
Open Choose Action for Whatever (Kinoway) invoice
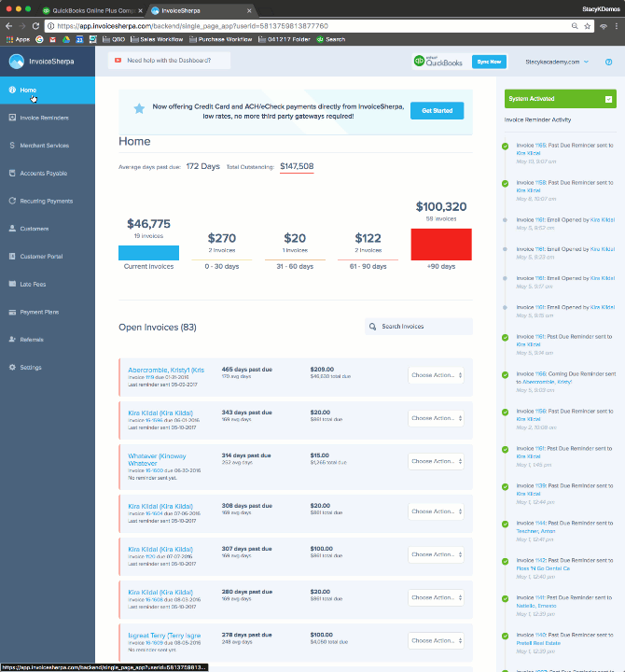coord(436,462)
